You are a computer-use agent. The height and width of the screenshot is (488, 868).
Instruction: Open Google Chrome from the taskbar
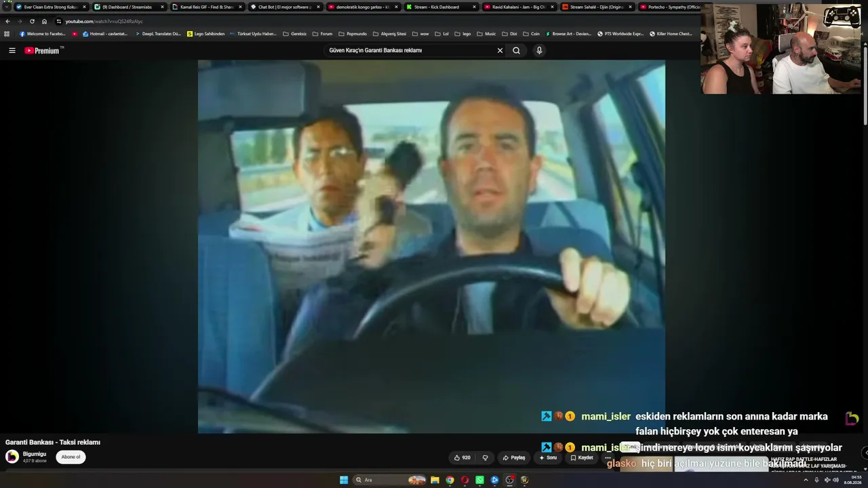coord(450,480)
